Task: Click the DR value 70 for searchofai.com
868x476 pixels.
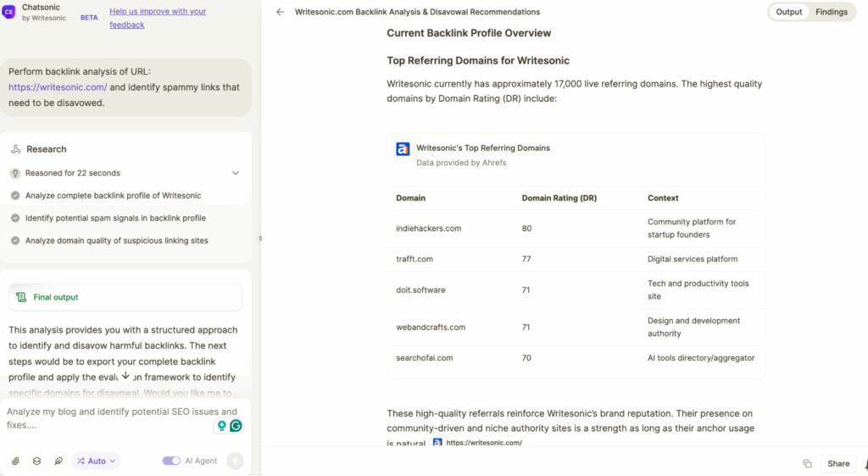Action: click(x=526, y=358)
